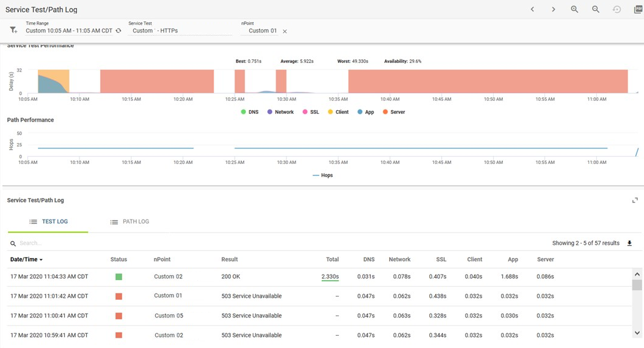The image size is (644, 348).
Task: Sort by Client column header
Action: pos(474,259)
